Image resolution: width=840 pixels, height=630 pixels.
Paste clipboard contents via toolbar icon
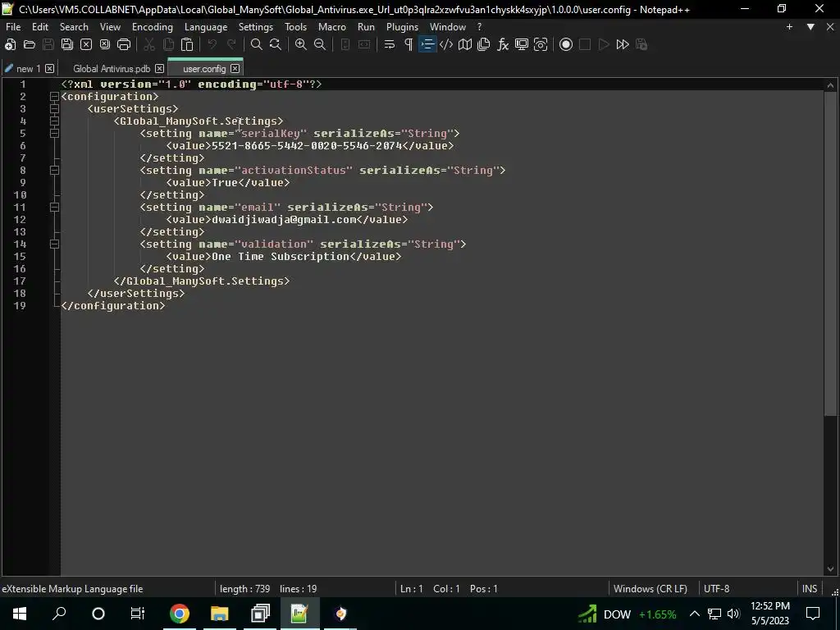click(186, 44)
